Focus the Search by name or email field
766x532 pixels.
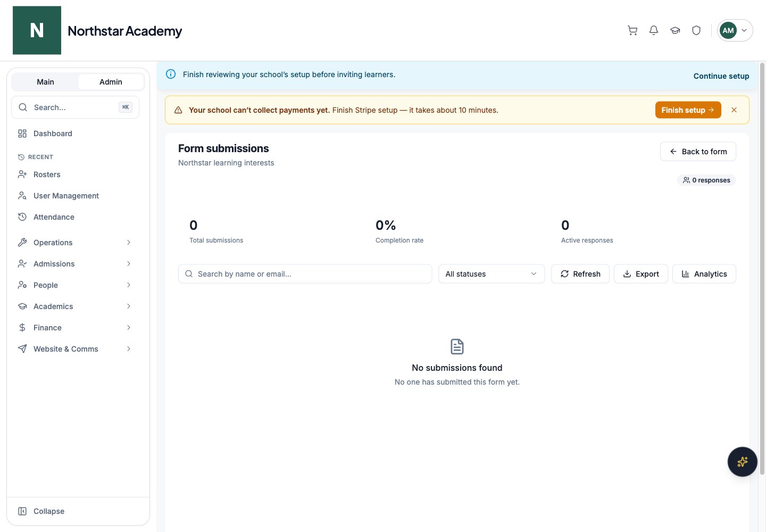point(305,274)
